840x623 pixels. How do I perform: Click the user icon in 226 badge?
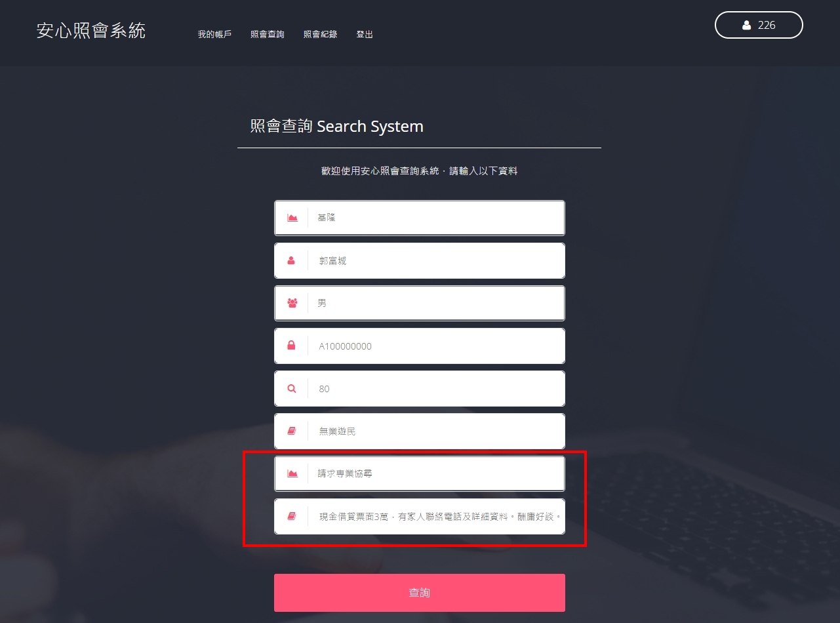coord(746,25)
